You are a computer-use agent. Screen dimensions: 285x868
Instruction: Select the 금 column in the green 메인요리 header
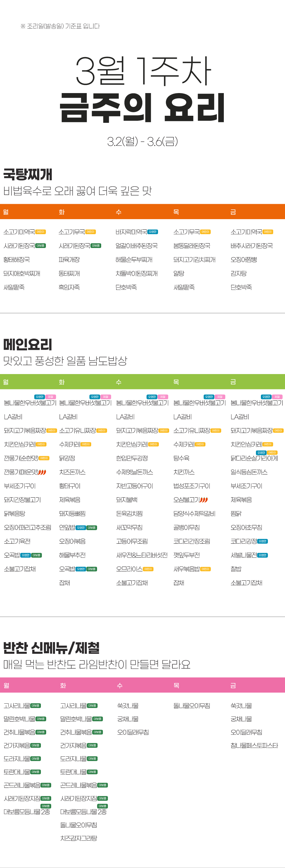[x=233, y=382]
